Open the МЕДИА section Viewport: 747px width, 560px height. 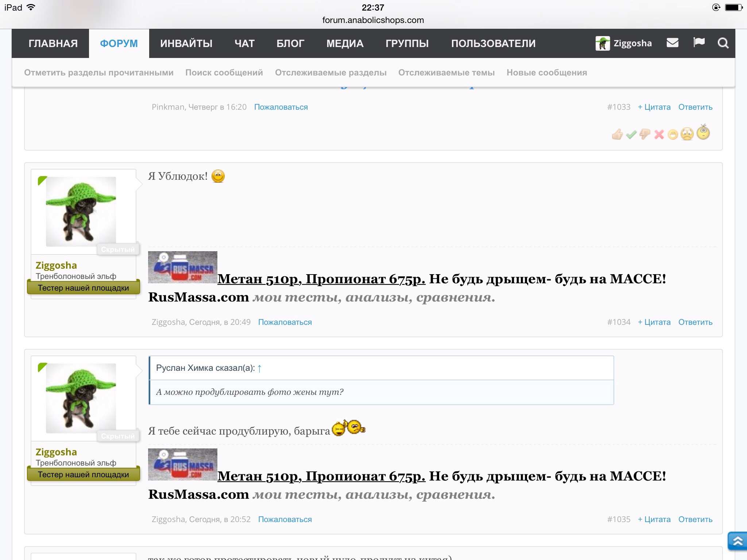(345, 43)
